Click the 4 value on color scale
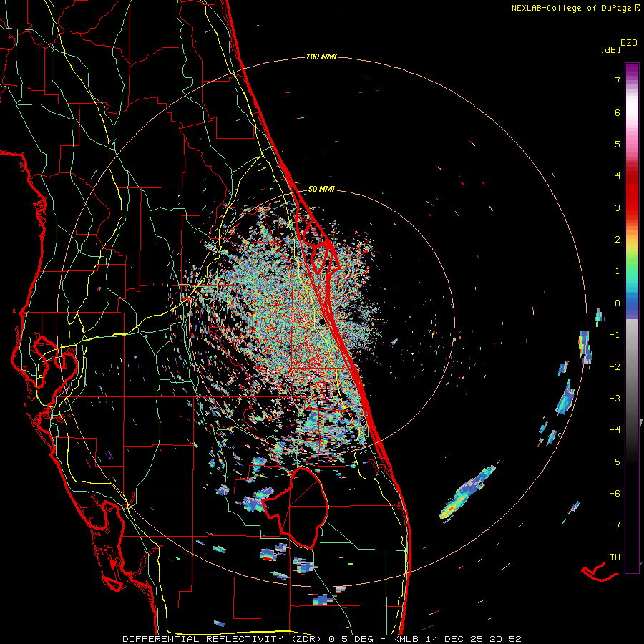Screen dimensions: 644x644 pyautogui.click(x=618, y=176)
